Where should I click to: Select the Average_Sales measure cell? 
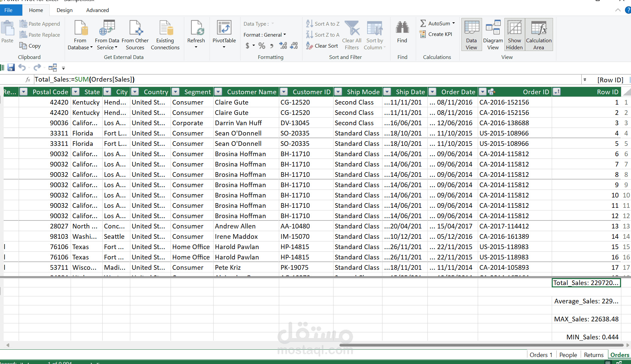point(586,301)
